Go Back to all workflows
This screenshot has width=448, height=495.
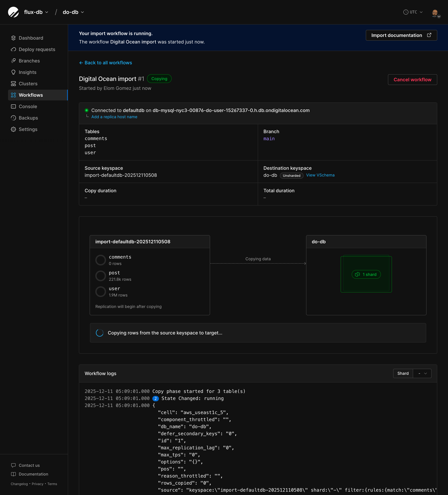106,63
